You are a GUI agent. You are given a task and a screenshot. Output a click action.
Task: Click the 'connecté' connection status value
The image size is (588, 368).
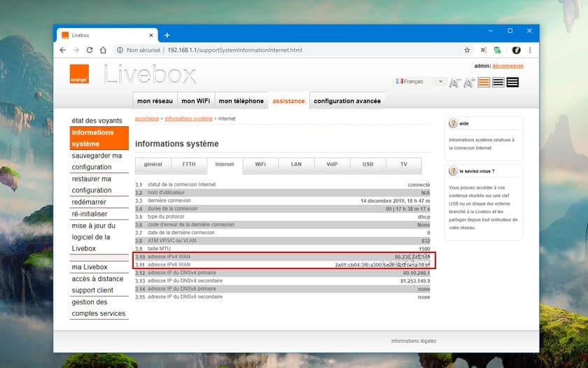point(419,185)
